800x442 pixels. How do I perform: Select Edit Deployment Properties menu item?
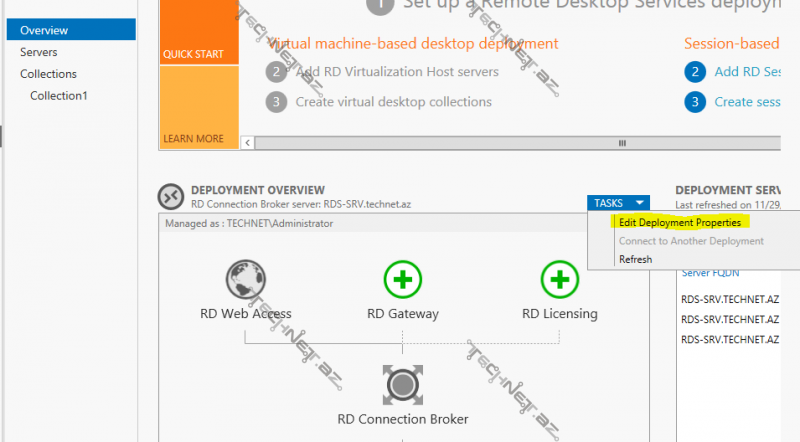tap(679, 222)
